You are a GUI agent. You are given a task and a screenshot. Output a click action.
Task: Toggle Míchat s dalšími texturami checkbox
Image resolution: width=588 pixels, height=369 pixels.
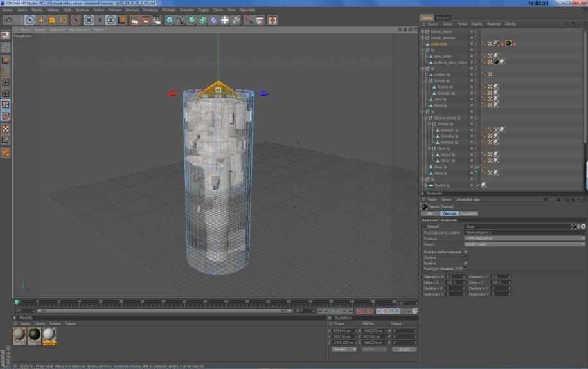[x=466, y=252]
